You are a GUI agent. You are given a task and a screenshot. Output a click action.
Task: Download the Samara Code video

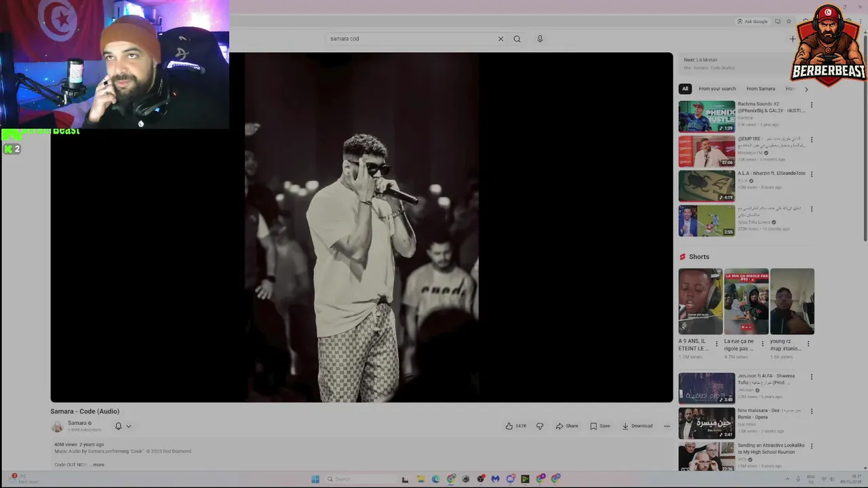[x=637, y=426]
